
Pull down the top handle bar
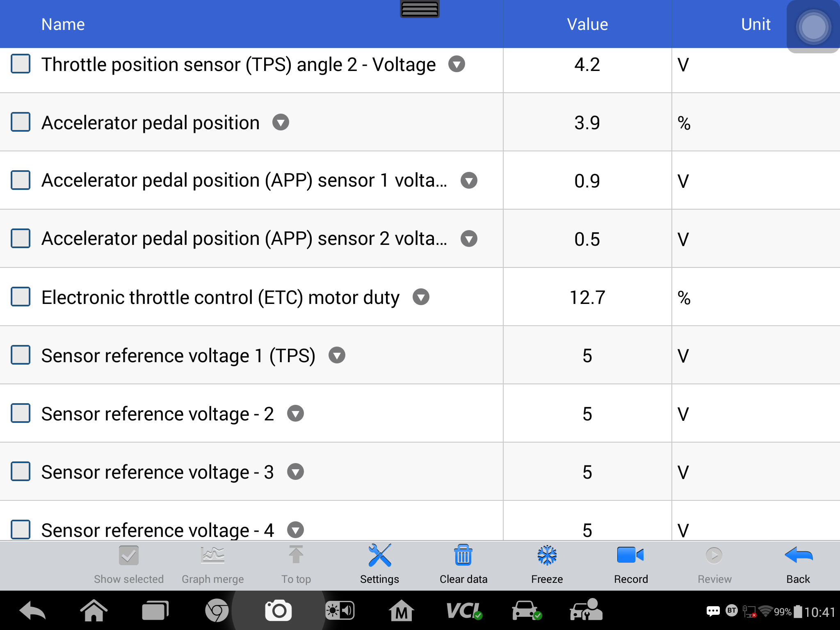coord(420,9)
